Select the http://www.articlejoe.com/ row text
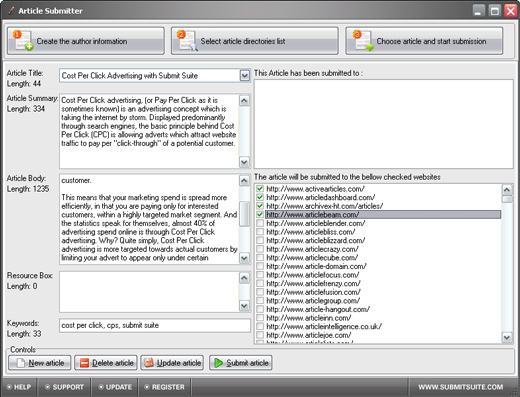 coord(309,335)
